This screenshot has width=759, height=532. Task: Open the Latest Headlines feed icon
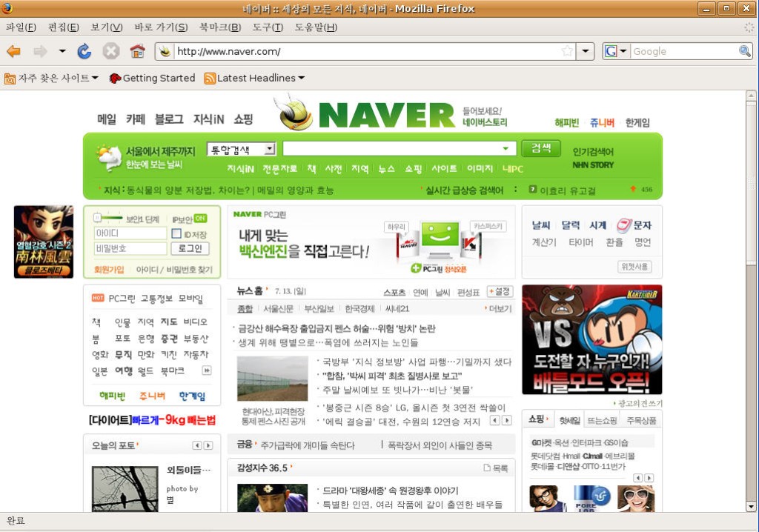[210, 78]
